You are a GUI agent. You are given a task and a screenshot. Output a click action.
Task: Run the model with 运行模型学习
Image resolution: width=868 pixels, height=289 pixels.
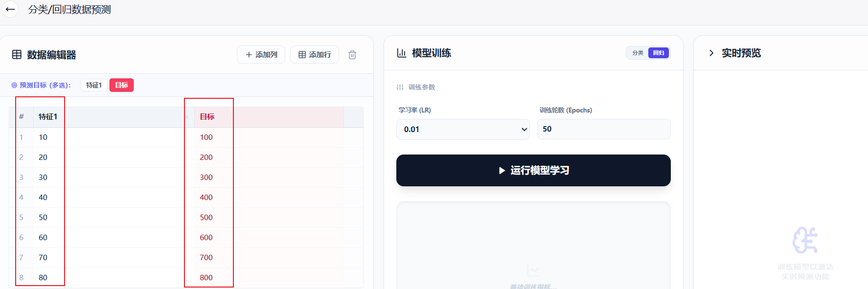[x=533, y=170]
